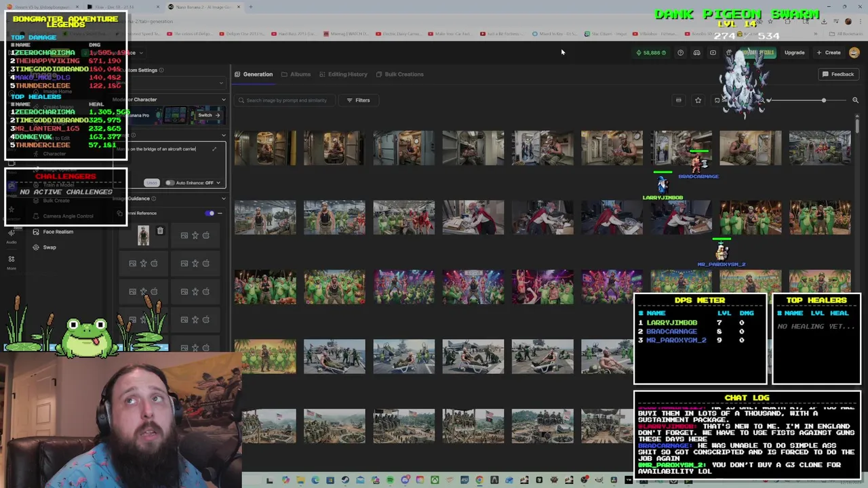This screenshot has height=488, width=868.
Task: Click image icon in second row's left slot
Action: pyautogui.click(x=132, y=263)
